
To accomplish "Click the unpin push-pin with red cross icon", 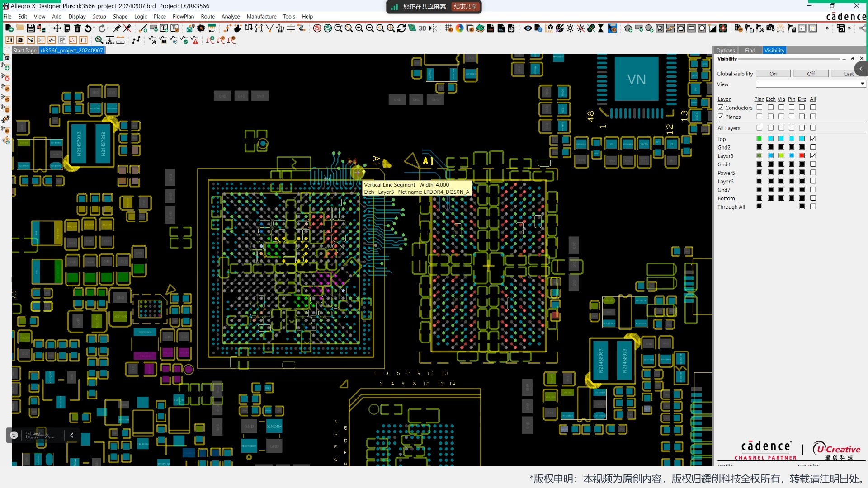I will pyautogui.click(x=127, y=28).
